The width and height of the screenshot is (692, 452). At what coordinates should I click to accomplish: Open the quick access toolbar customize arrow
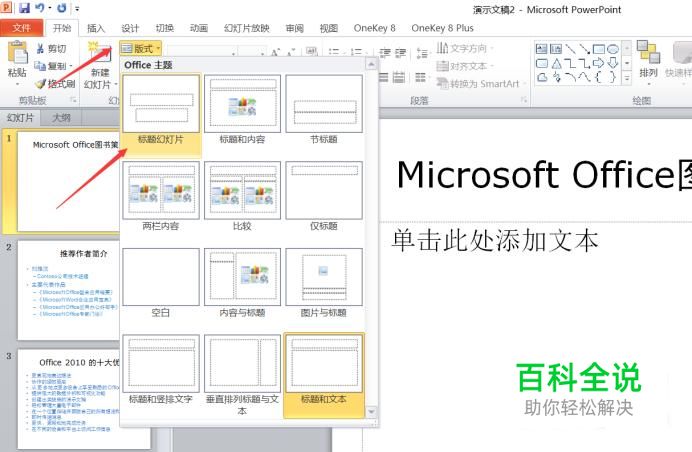tap(77, 8)
